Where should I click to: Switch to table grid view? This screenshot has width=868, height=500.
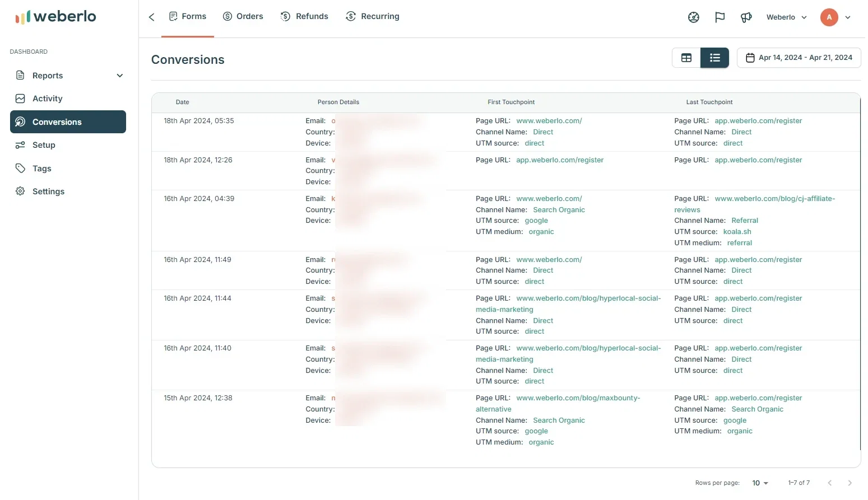click(x=686, y=58)
